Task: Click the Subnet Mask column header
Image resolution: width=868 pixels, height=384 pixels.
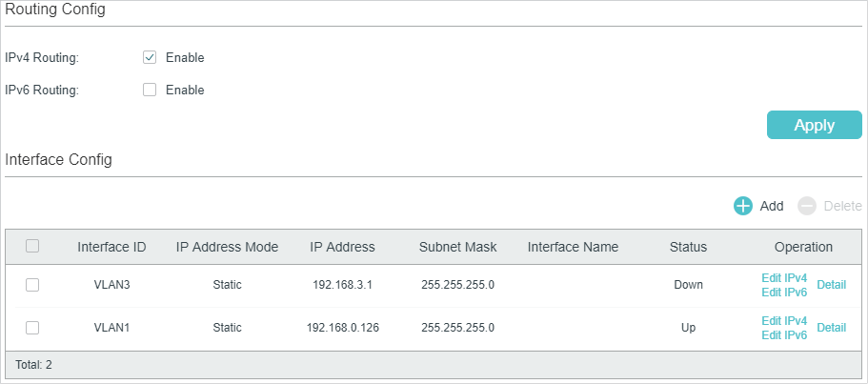Action: coord(457,247)
